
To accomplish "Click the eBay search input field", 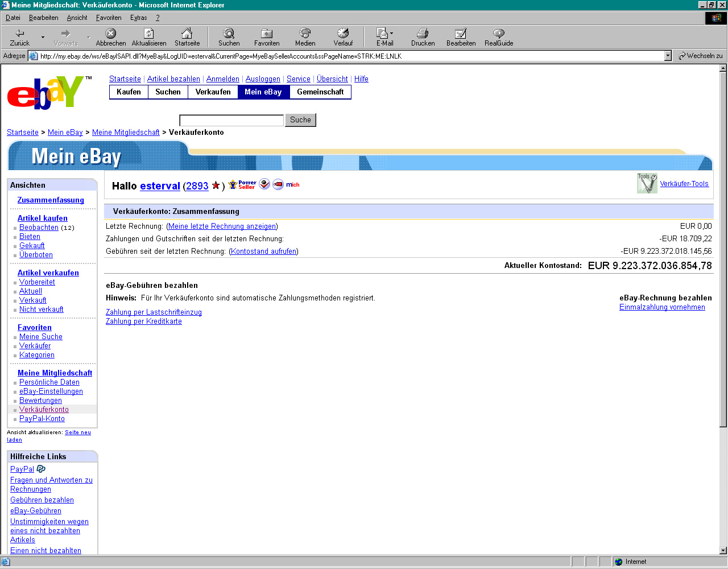I will click(231, 121).
